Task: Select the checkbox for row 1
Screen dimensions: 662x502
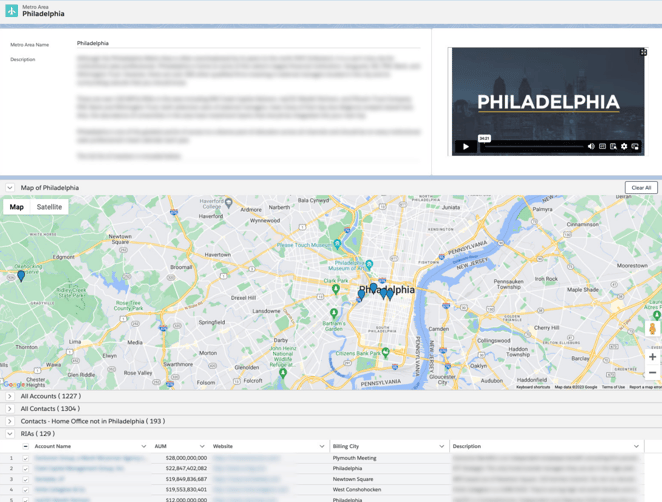Action: click(x=26, y=458)
